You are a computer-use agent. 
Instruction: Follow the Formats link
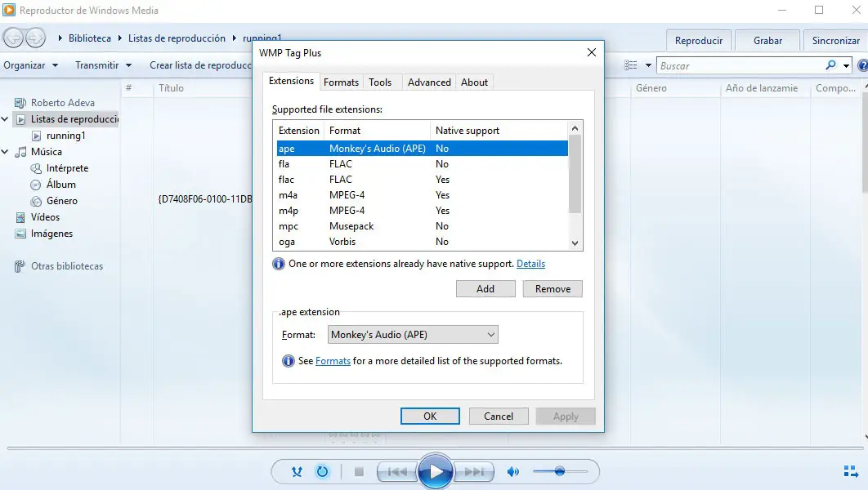coord(333,361)
